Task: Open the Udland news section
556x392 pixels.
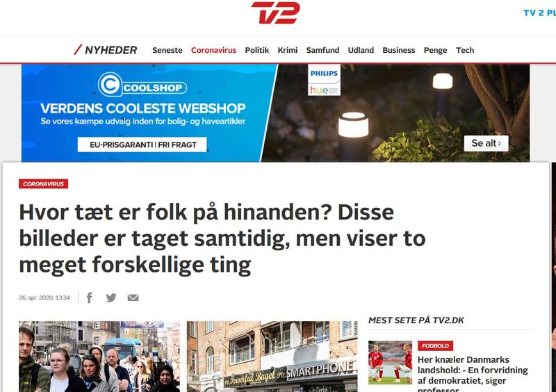Action: tap(361, 50)
